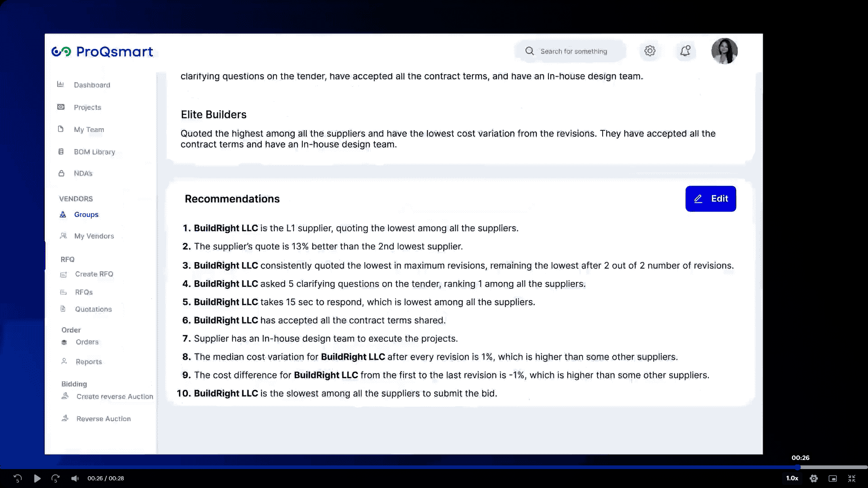
Task: Select My Vendors under Vendors
Action: [x=94, y=236]
